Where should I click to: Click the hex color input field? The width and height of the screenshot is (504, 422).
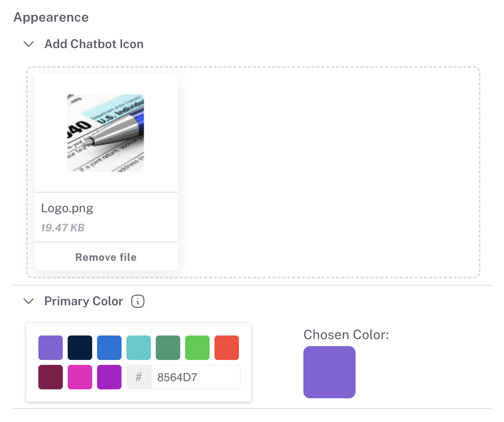tap(195, 377)
